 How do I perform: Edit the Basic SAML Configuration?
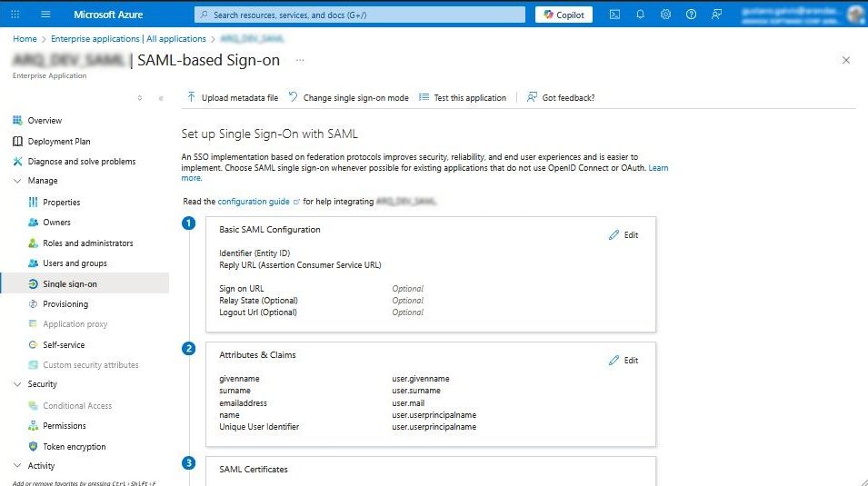[624, 235]
